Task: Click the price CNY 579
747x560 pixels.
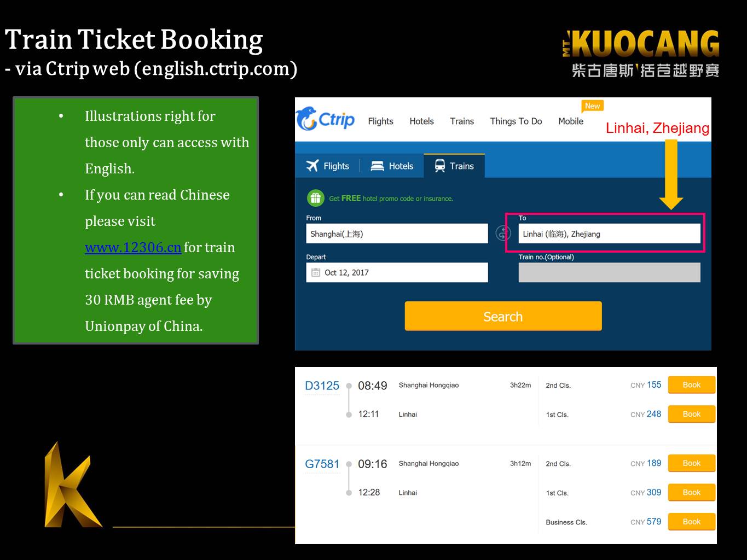Action: 646,522
